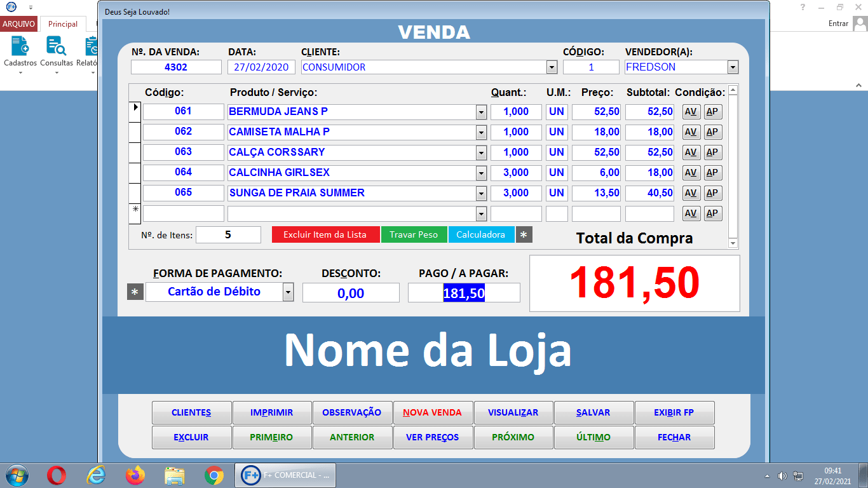Image resolution: width=868 pixels, height=488 pixels.
Task: Open the VENDEDOR(A) dropdown list
Action: tap(733, 67)
